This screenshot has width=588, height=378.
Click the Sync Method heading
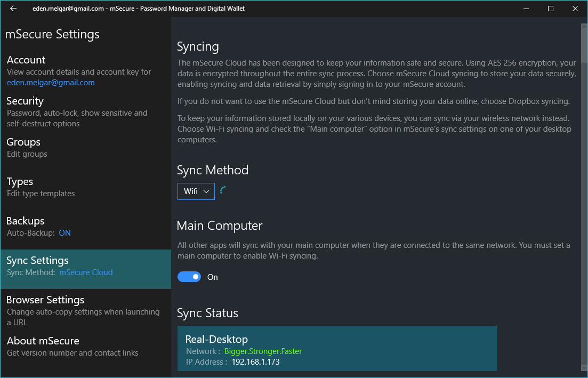click(x=213, y=170)
